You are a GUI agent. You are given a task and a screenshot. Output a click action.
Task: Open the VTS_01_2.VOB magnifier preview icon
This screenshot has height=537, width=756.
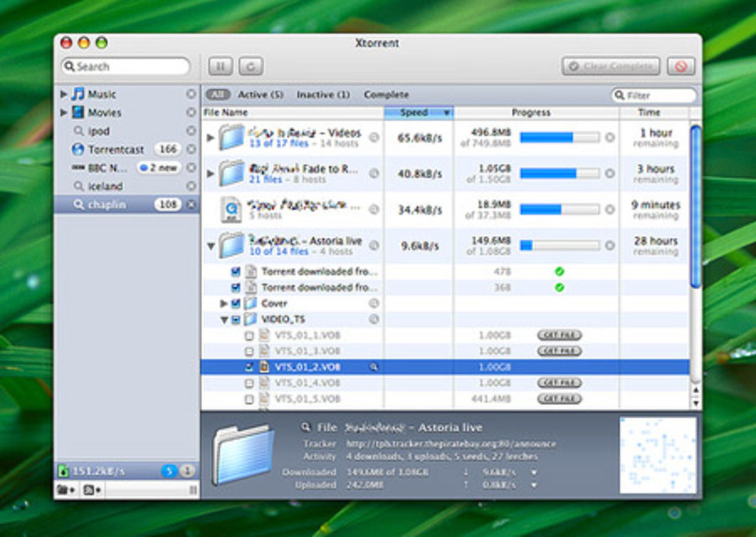[x=374, y=368]
